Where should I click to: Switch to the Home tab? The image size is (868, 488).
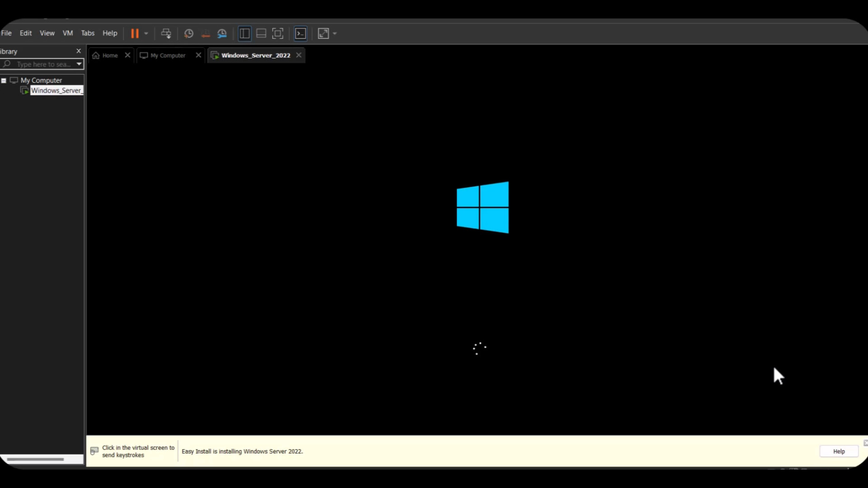[109, 55]
